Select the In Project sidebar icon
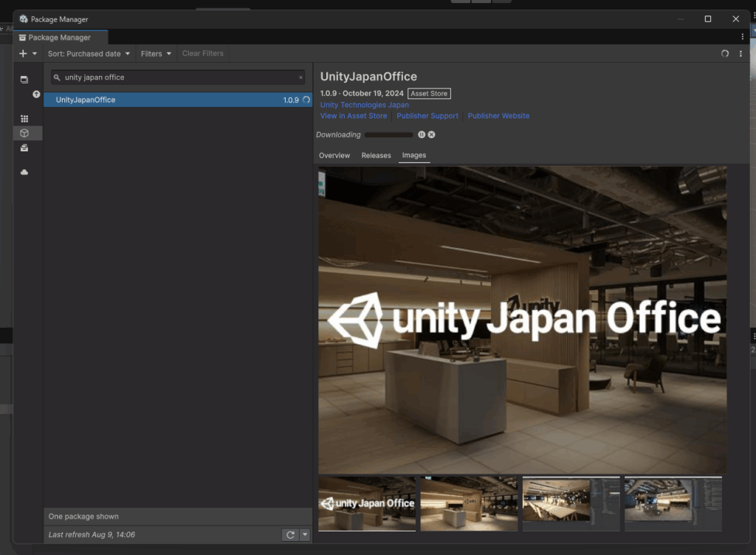 (x=24, y=80)
